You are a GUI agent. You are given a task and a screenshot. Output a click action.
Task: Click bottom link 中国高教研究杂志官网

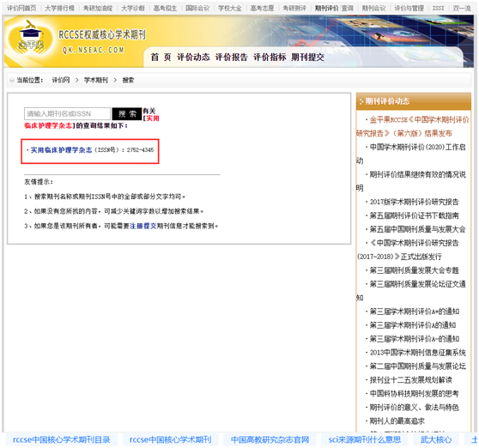(x=270, y=439)
